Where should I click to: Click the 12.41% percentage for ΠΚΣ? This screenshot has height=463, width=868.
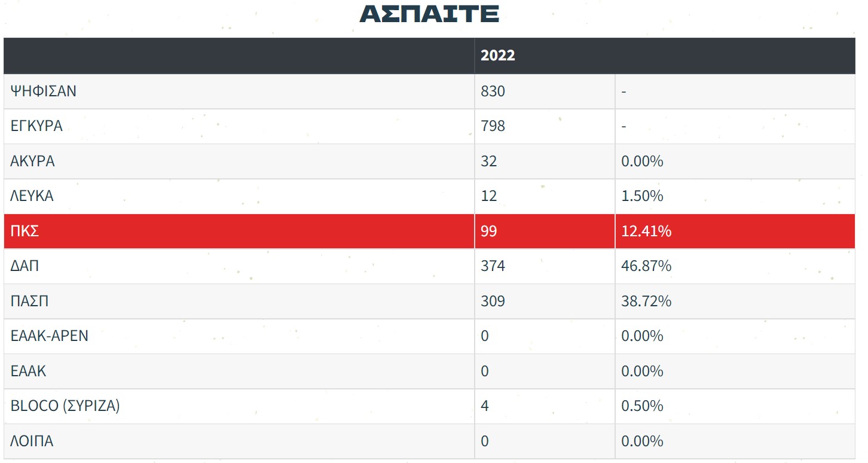[x=646, y=231]
